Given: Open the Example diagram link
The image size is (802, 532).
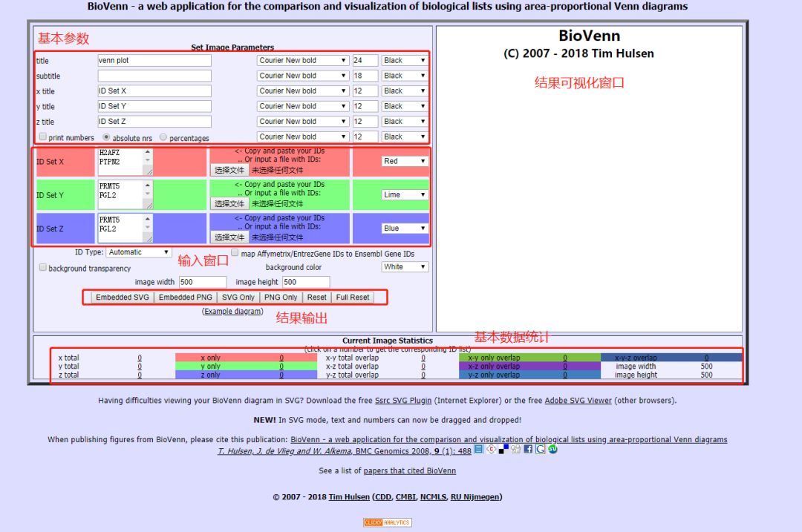Looking at the screenshot, I should click(232, 311).
